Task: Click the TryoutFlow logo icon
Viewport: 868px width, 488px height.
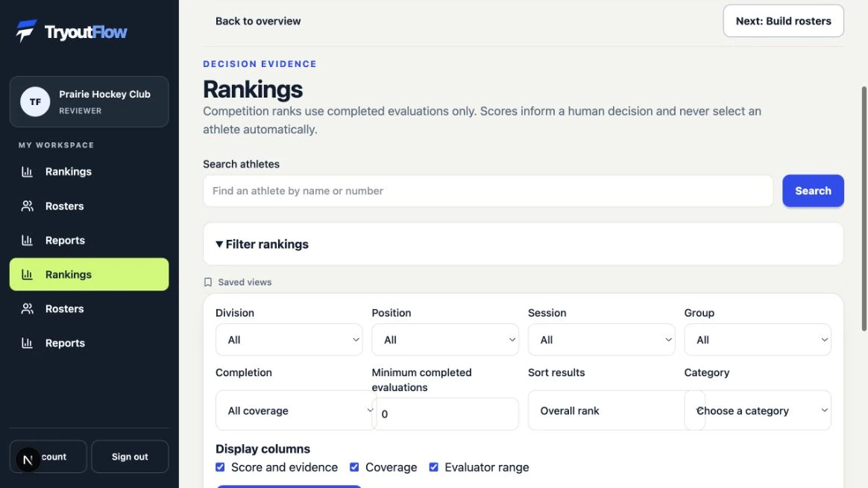Action: (26, 31)
